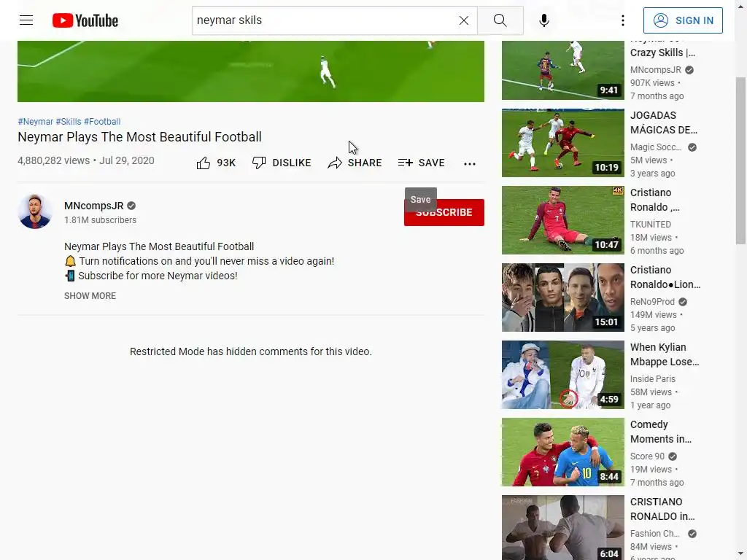Click the video player area
The image size is (747, 560).
pyautogui.click(x=251, y=71)
